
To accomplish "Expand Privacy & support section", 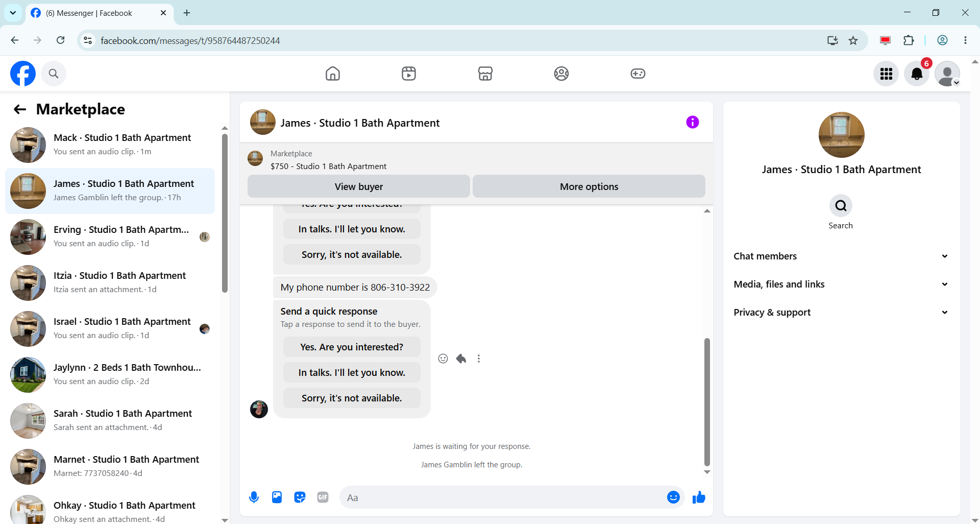I will (x=841, y=313).
